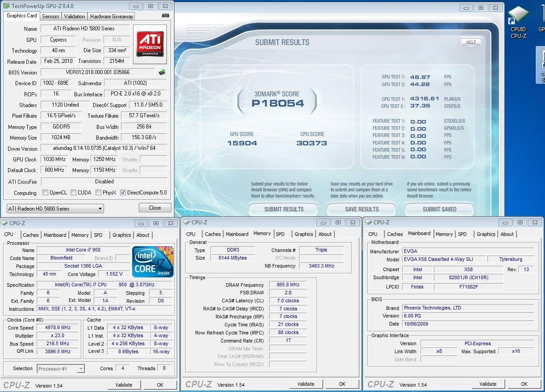Open Graphics tab in right CPU-Z window
Viewport: 545px width, 392px height.
click(x=486, y=234)
